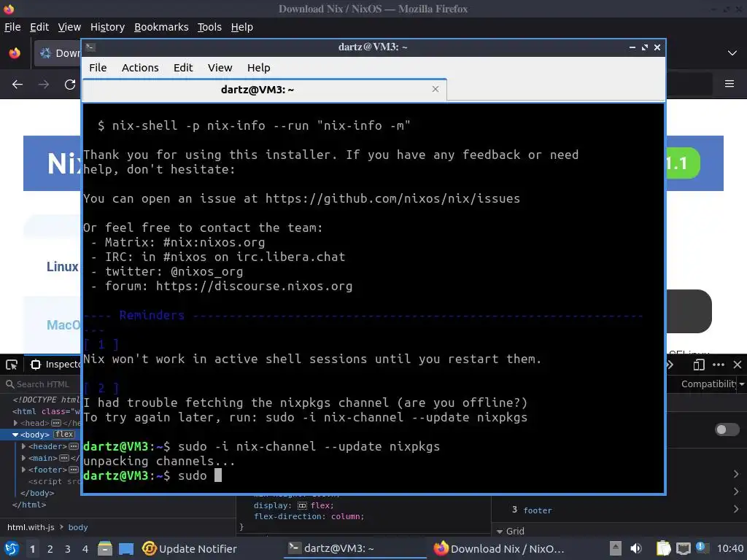Open the file manager taskbar icon
The image size is (747, 560).
point(105,548)
